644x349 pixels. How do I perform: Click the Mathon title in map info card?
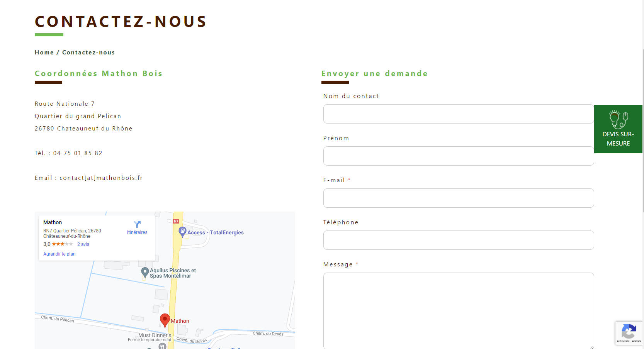tap(53, 222)
